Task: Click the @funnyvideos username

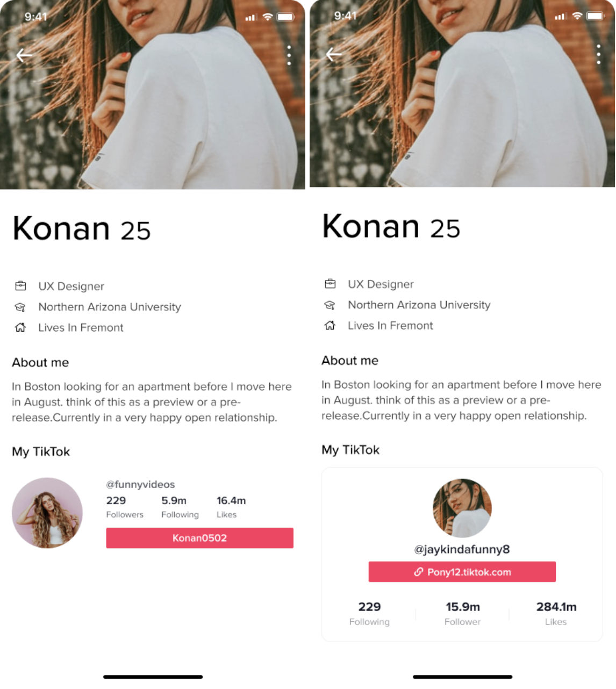Action: [140, 484]
